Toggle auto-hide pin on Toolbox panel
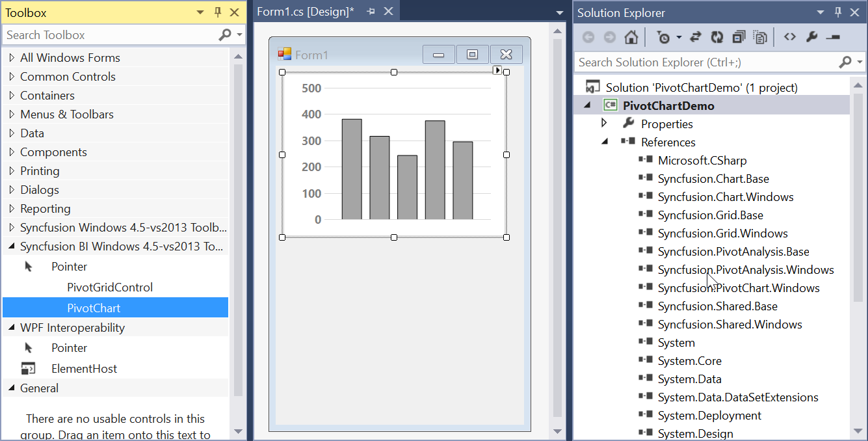This screenshot has width=868, height=441. tap(218, 12)
